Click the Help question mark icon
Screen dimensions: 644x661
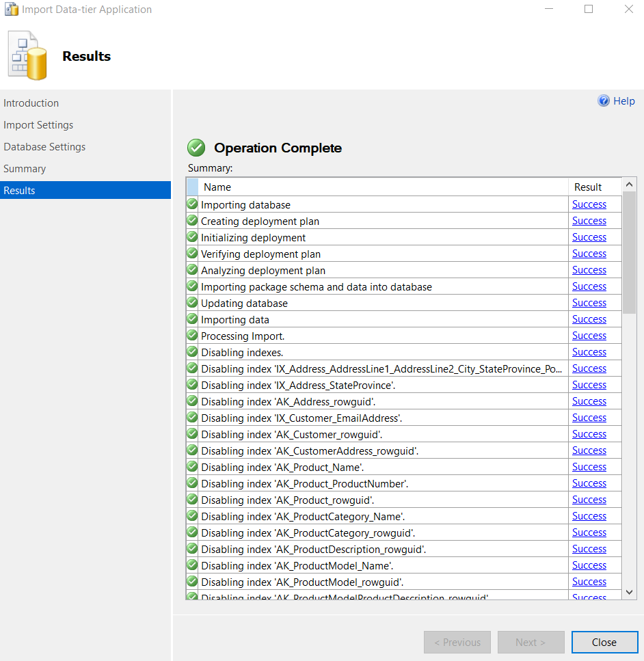(604, 101)
